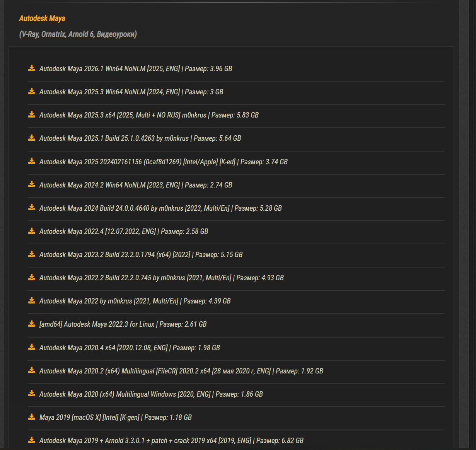Open Autodesk Maya 2022 by m0nkrus 4.39 GB link
Image resolution: width=476 pixels, height=450 pixels.
135,301
